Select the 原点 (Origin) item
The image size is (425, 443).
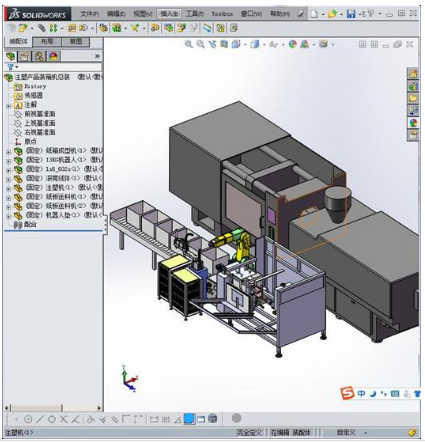coord(30,141)
